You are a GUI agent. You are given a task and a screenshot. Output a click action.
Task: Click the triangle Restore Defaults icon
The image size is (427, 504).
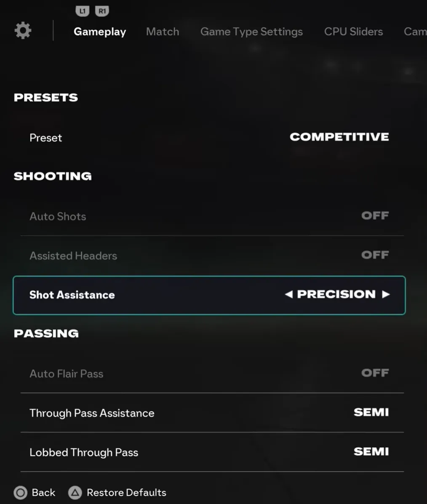(x=75, y=493)
